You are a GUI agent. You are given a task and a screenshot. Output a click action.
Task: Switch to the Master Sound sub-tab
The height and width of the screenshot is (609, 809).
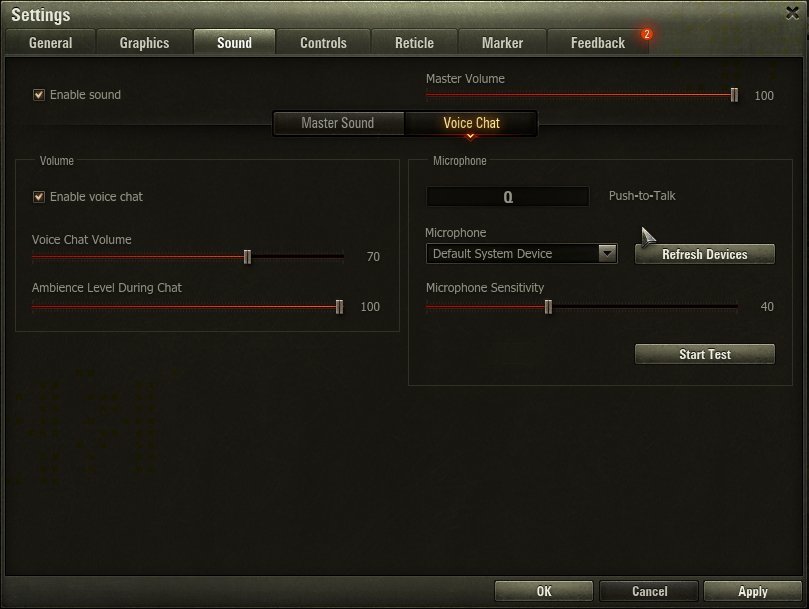tap(338, 123)
